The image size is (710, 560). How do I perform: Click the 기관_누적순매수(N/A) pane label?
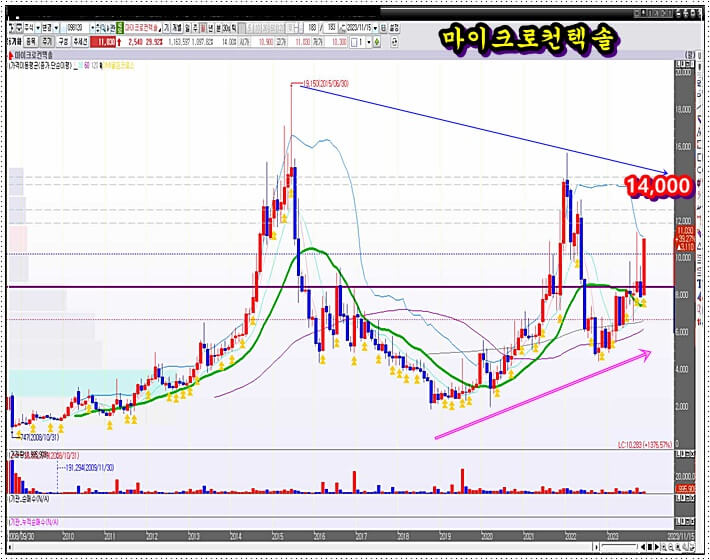click(34, 522)
